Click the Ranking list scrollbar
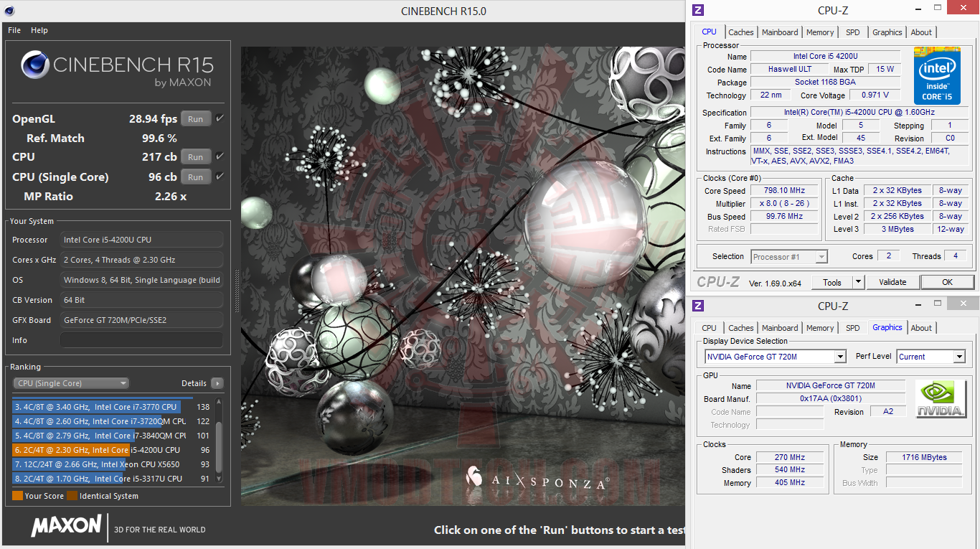Screen dimensions: 980x549 [x=220, y=441]
